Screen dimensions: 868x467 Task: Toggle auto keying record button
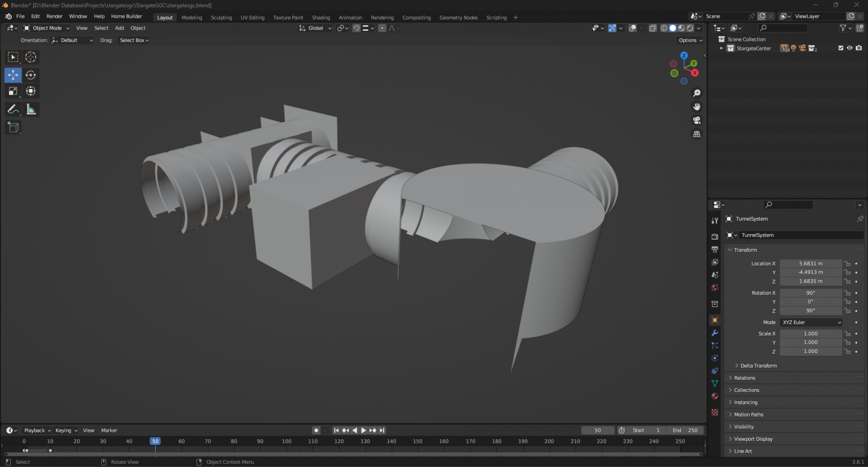[316, 430]
